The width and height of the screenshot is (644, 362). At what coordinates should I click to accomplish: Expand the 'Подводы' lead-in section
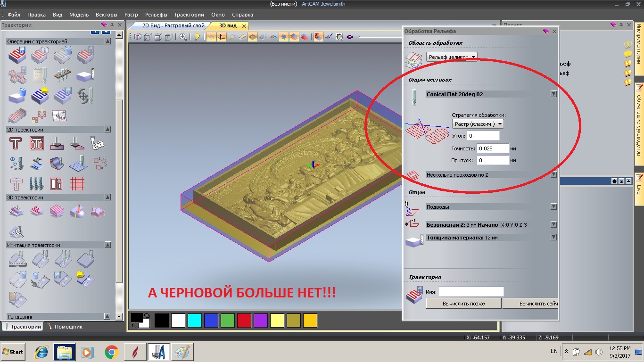(553, 206)
